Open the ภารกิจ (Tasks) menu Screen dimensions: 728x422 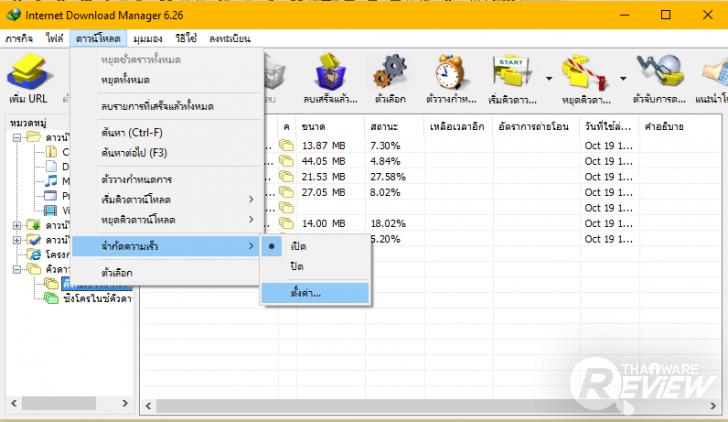pyautogui.click(x=20, y=39)
